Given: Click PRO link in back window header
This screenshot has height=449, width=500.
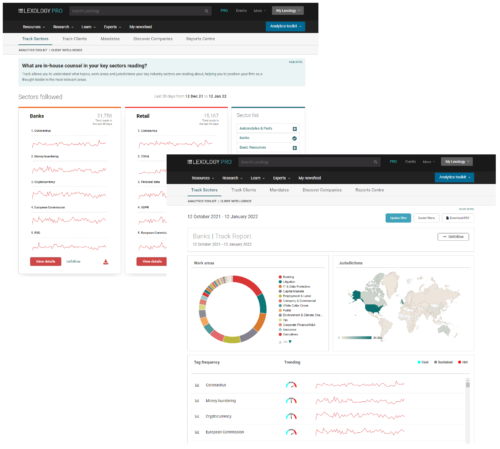Looking at the screenshot, I should pyautogui.click(x=224, y=11).
